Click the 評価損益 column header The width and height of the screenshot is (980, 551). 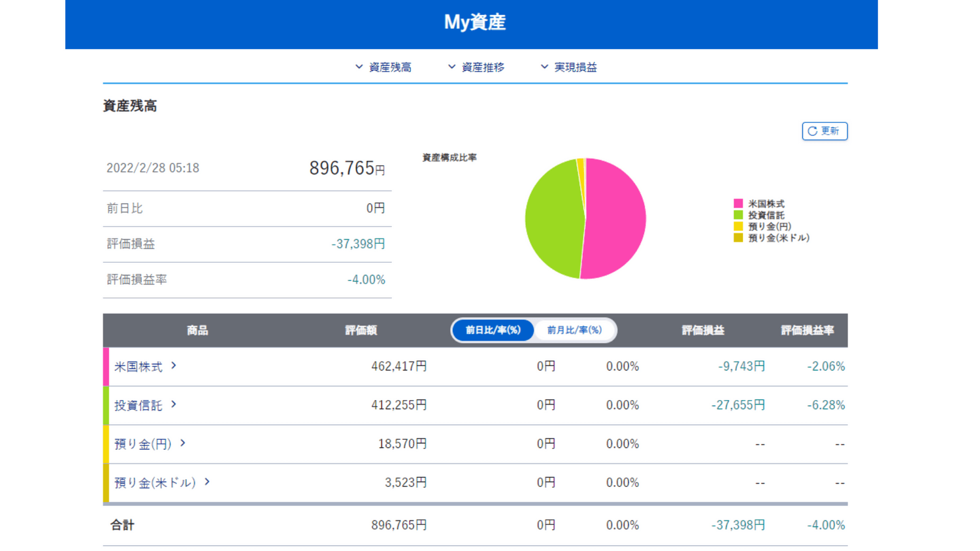[703, 330]
